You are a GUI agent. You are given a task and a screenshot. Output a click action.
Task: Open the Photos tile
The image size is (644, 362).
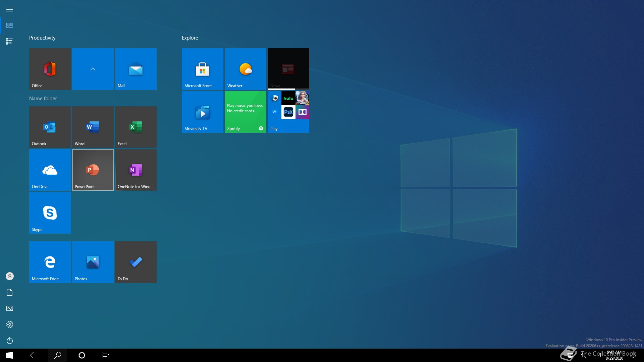point(93,262)
